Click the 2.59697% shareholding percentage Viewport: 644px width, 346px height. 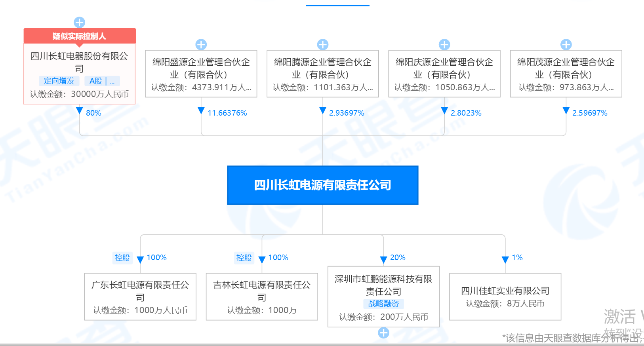590,113
